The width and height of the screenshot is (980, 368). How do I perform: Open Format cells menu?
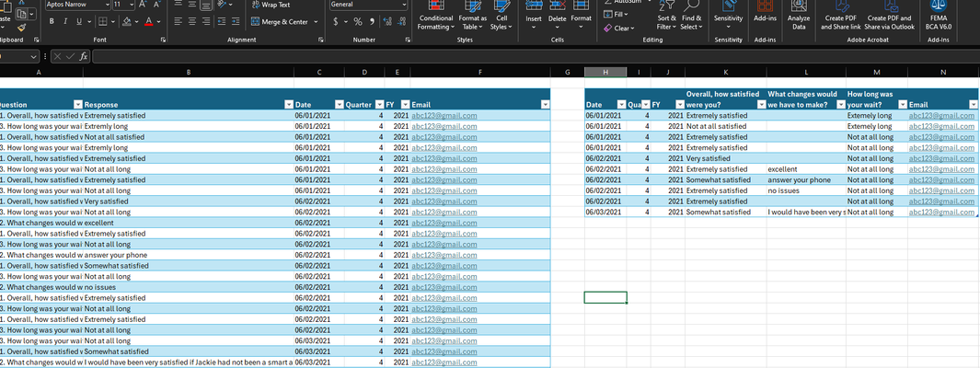point(581,17)
